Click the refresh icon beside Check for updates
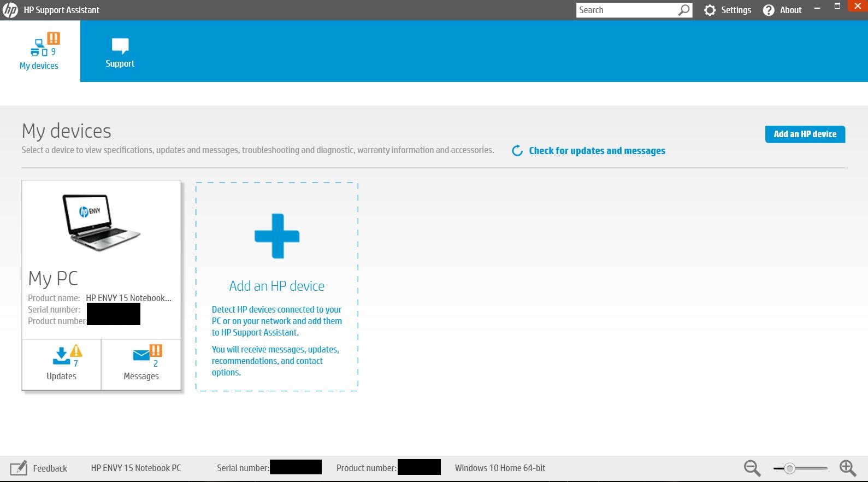 coord(517,151)
